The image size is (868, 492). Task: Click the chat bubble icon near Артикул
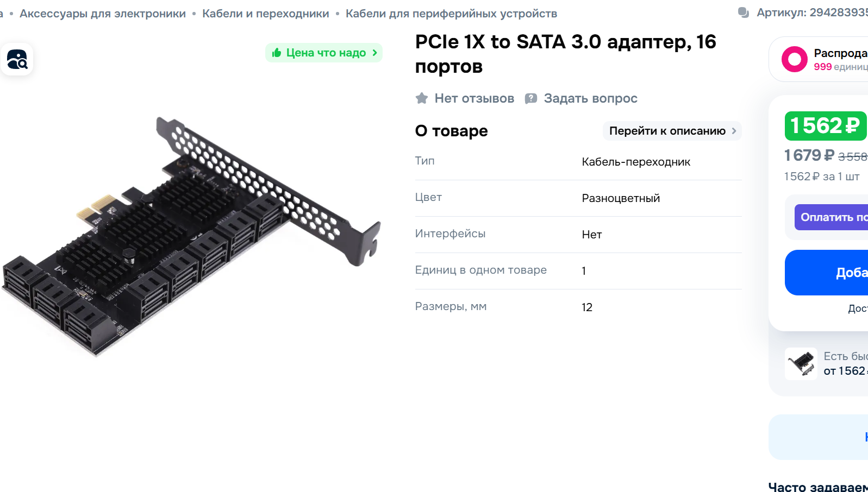click(744, 12)
